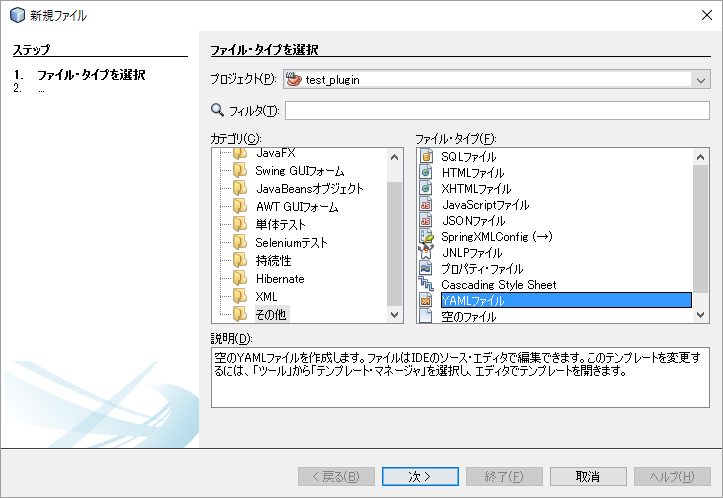The width and height of the screenshot is (723, 498).
Task: Click the XML category folder icon
Action: [x=240, y=296]
